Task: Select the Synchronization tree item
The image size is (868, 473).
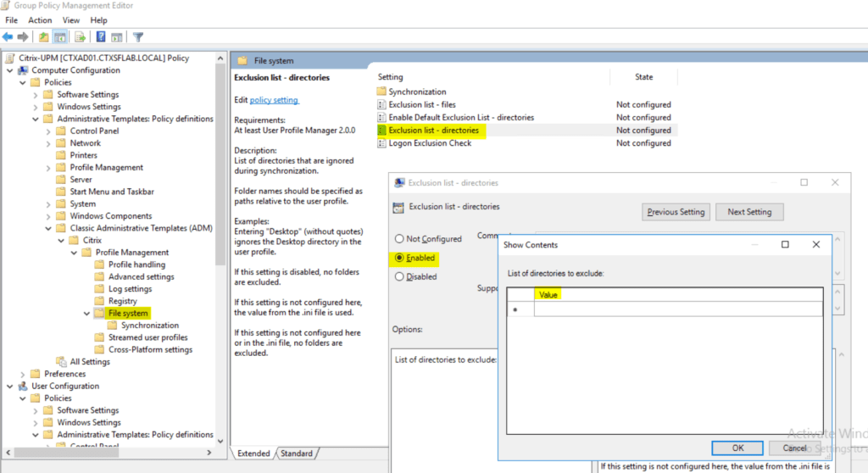Action: 149,326
